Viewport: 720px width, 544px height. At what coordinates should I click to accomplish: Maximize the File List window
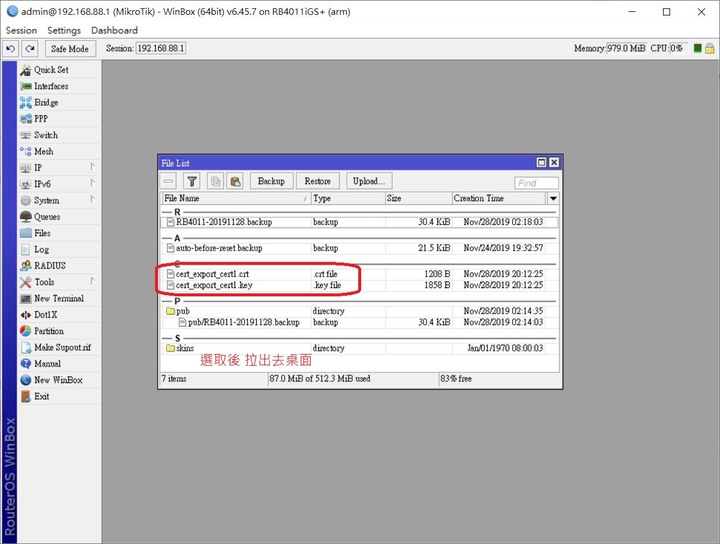(541, 163)
